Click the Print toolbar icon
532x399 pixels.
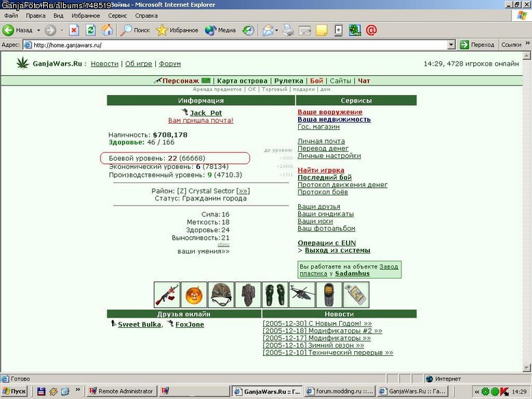[289, 30]
